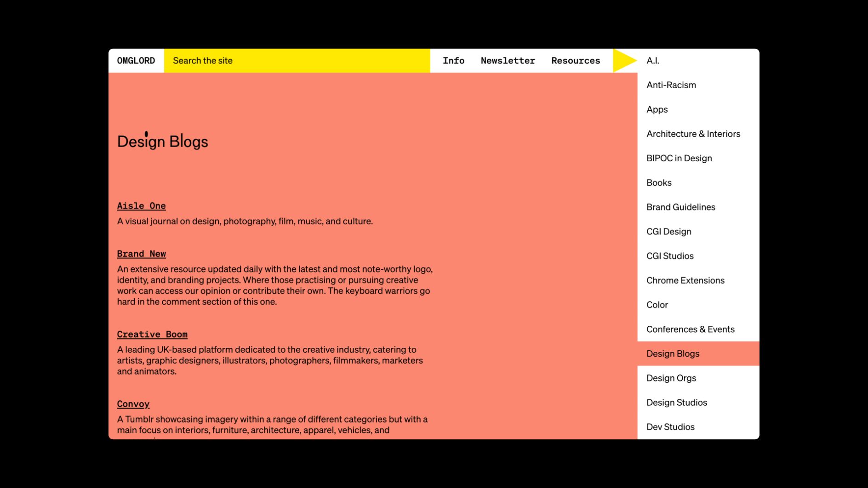
Task: Open the Dev Studios category
Action: [670, 427]
